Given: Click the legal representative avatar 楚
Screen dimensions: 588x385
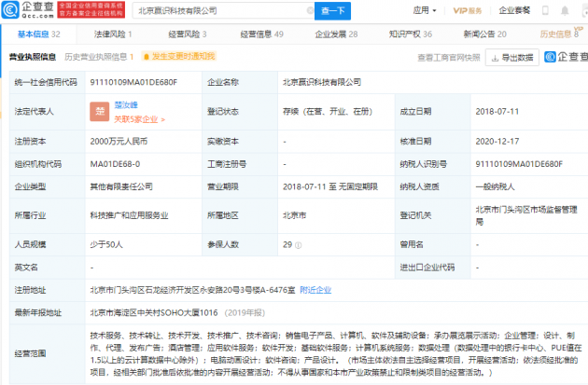Looking at the screenshot, I should click(99, 111).
